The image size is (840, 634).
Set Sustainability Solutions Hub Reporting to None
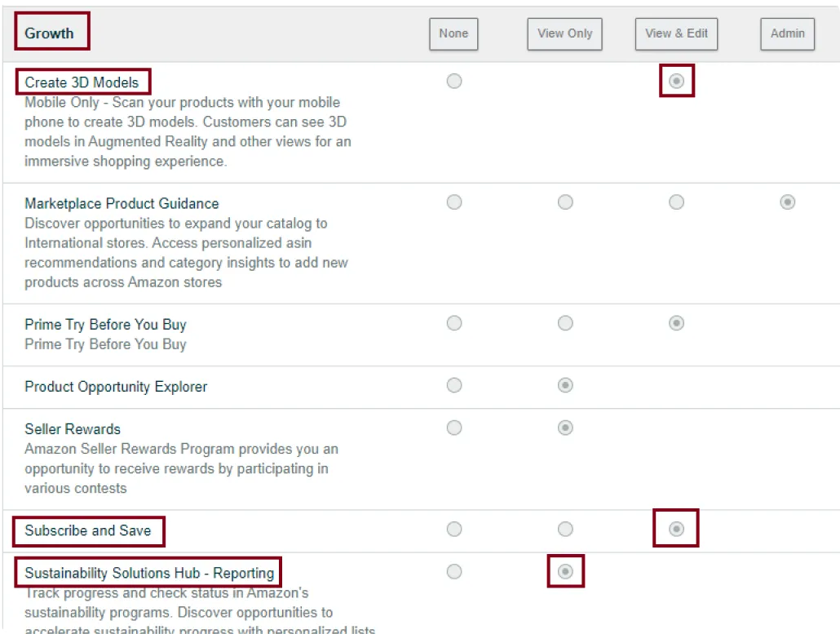click(x=453, y=571)
